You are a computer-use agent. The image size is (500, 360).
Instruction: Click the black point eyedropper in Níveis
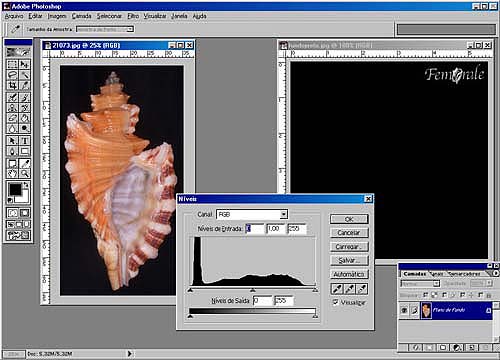(337, 289)
